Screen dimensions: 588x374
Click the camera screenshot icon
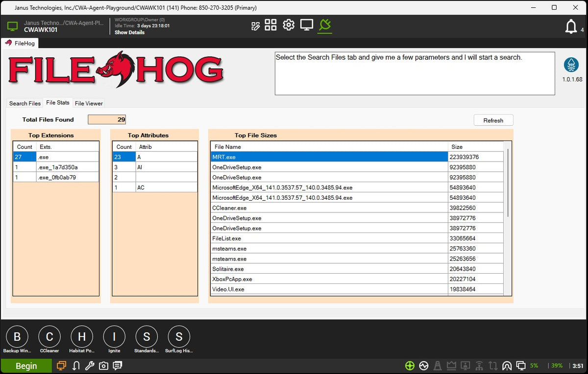[103, 366]
